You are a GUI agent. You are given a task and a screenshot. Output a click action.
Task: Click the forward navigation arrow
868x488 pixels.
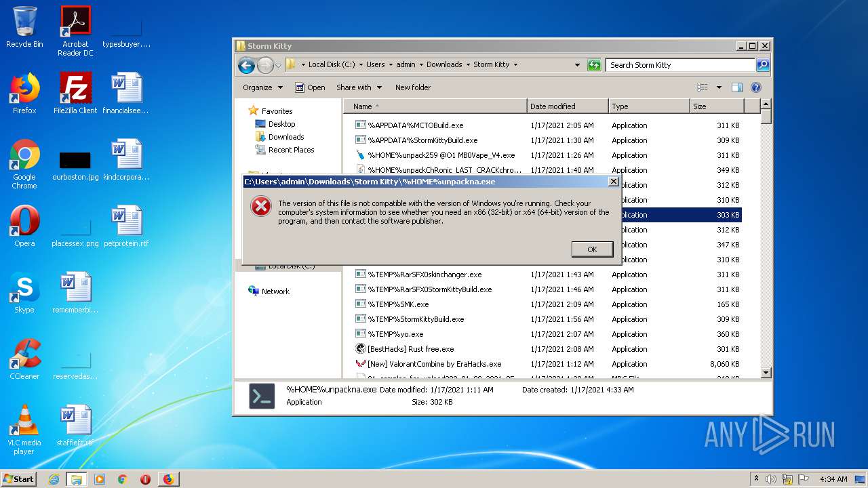pos(265,65)
